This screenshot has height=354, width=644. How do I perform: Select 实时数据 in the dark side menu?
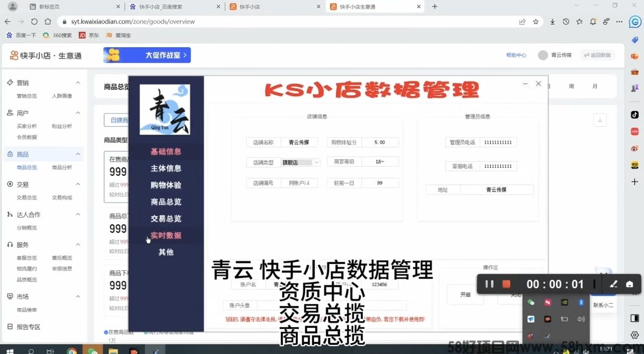[166, 235]
